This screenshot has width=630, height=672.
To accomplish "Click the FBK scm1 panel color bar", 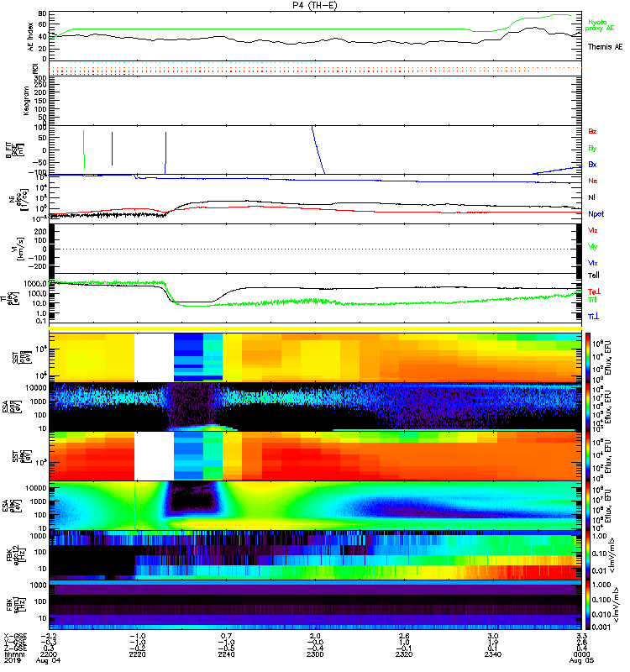I will coord(587,605).
